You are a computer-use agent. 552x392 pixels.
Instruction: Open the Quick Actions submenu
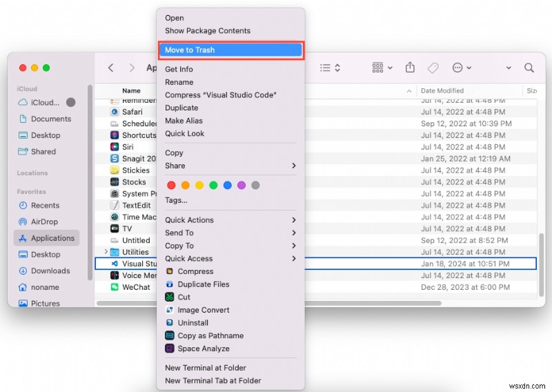tap(230, 220)
